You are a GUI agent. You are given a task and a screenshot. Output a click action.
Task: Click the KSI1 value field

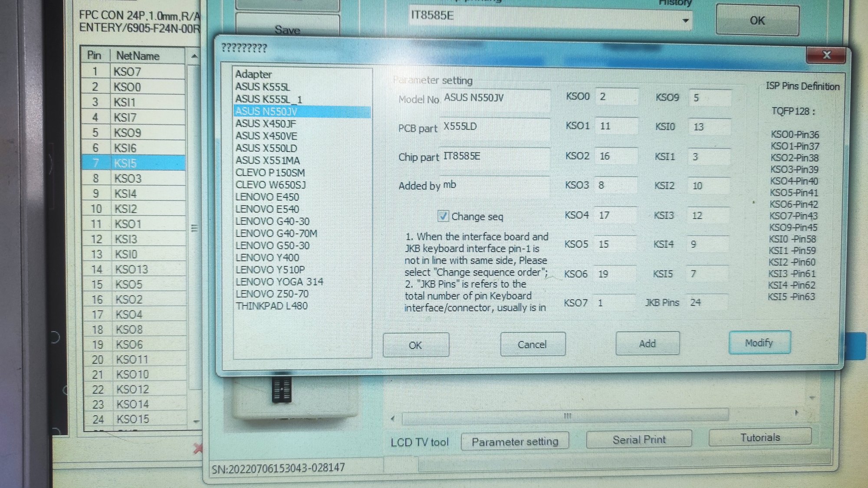(710, 157)
